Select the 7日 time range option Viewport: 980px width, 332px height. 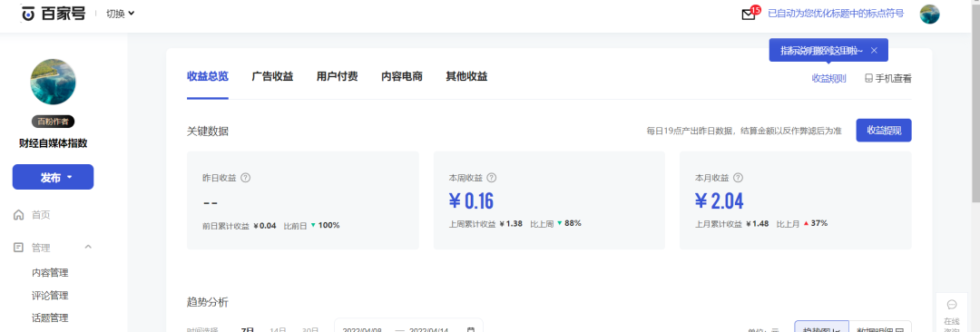pyautogui.click(x=248, y=329)
